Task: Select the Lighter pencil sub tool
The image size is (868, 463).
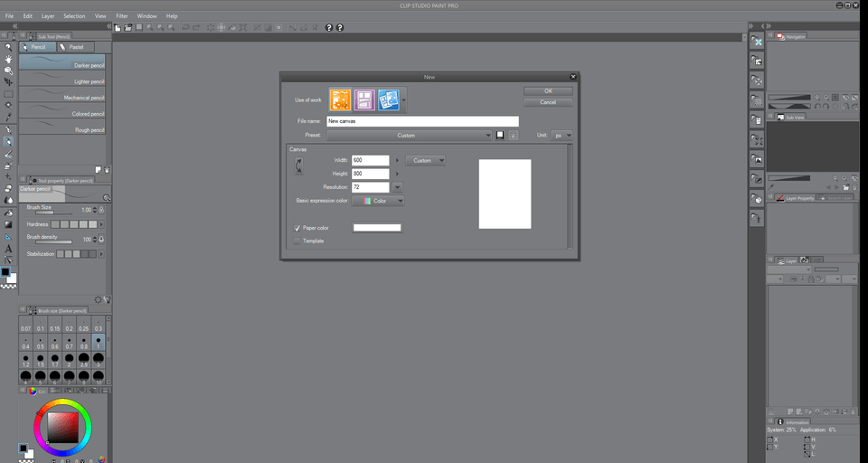Action: [62, 78]
